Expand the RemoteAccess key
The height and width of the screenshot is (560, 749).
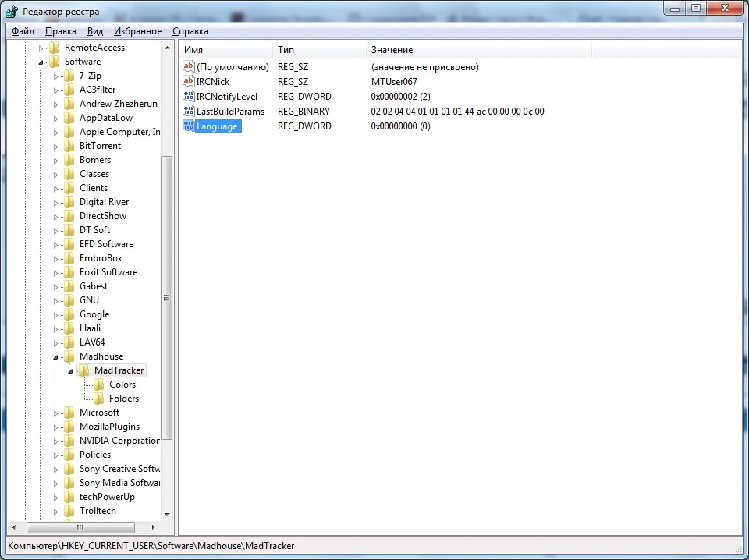[x=41, y=48]
